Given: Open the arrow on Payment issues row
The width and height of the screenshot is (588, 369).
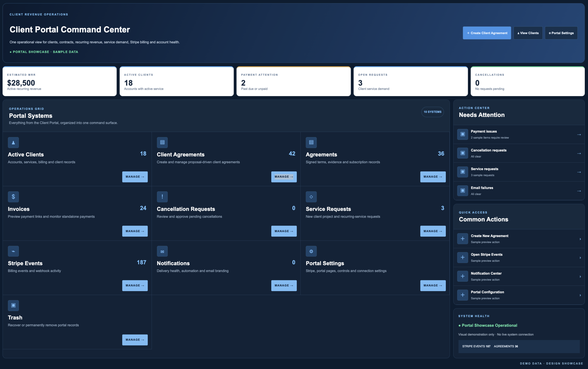Looking at the screenshot, I should point(579,134).
